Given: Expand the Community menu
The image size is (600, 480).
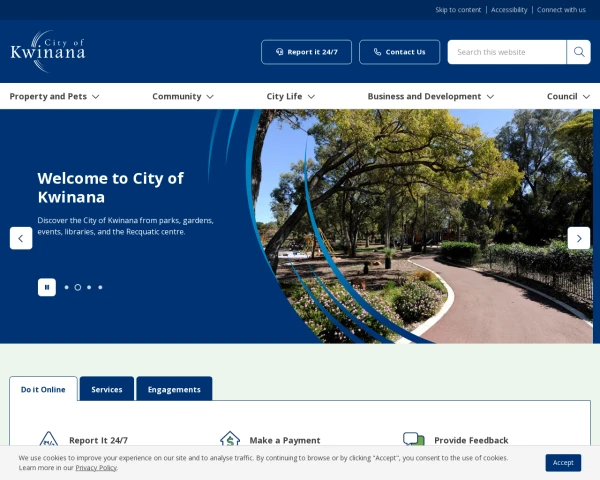Looking at the screenshot, I should [x=183, y=96].
